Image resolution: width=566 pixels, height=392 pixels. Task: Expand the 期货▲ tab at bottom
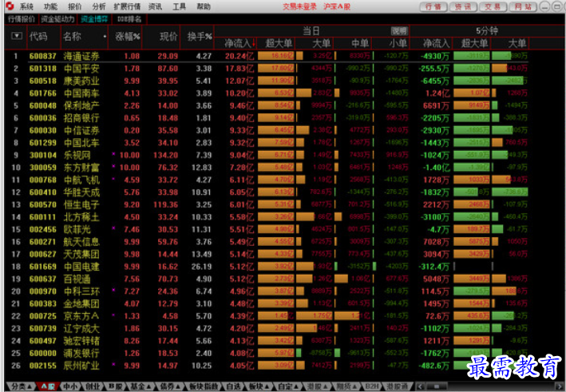[346, 386]
